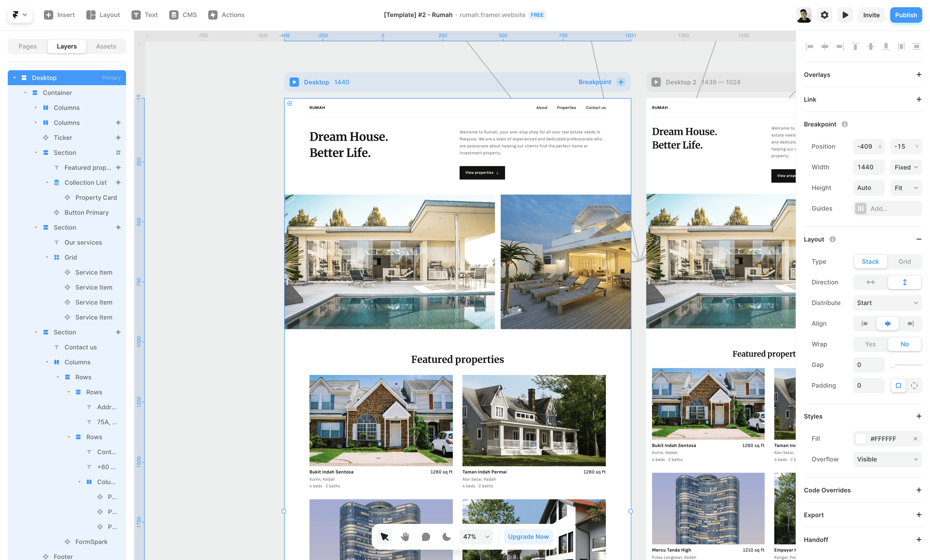930x560 pixels.
Task: Add a breakpoint with plus icon
Action: [x=621, y=82]
